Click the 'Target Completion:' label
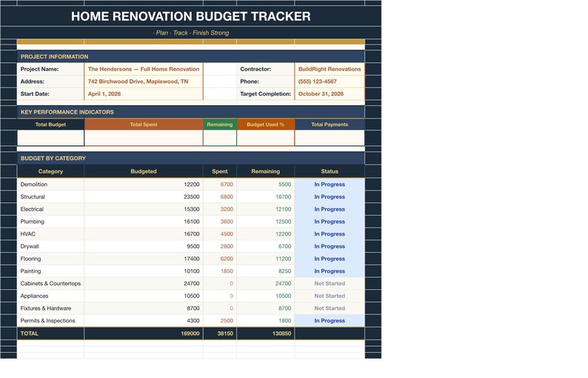 [x=266, y=94]
